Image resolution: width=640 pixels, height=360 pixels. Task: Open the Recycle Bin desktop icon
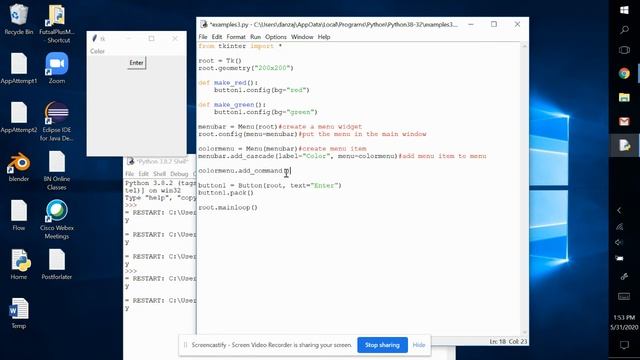[18, 20]
